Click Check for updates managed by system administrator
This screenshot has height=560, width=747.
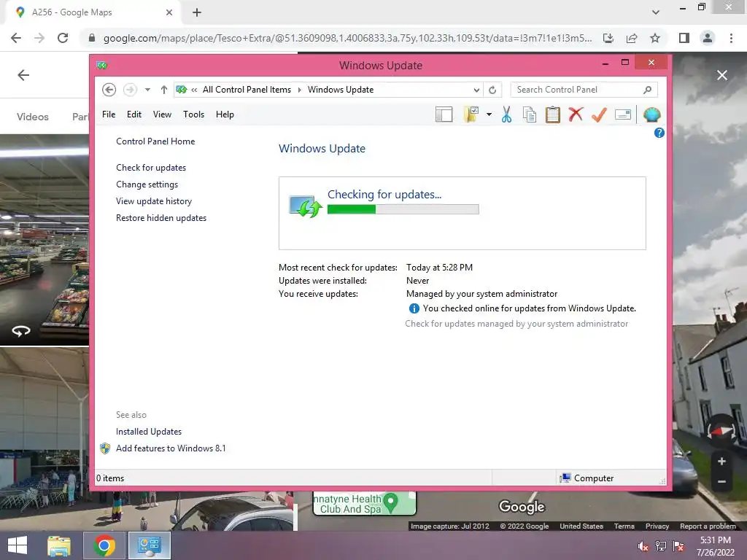[x=516, y=324]
